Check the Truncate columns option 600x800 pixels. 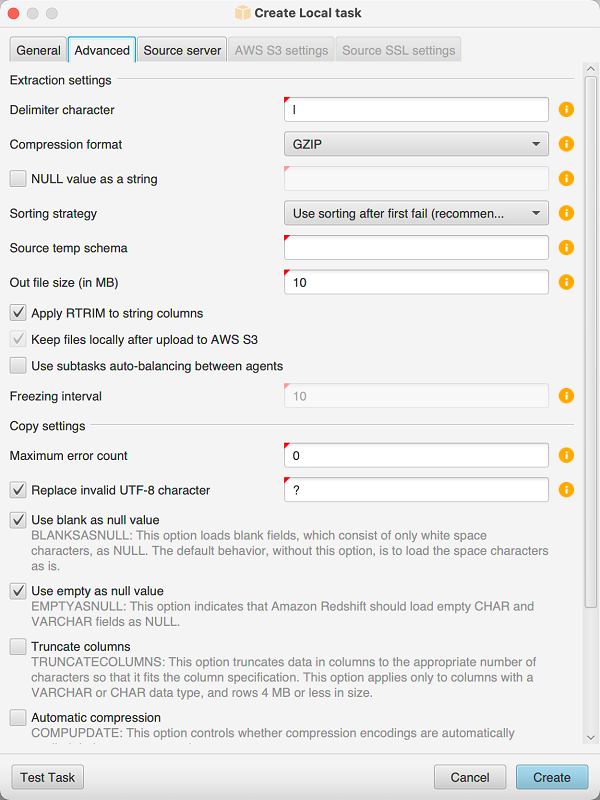point(17,646)
